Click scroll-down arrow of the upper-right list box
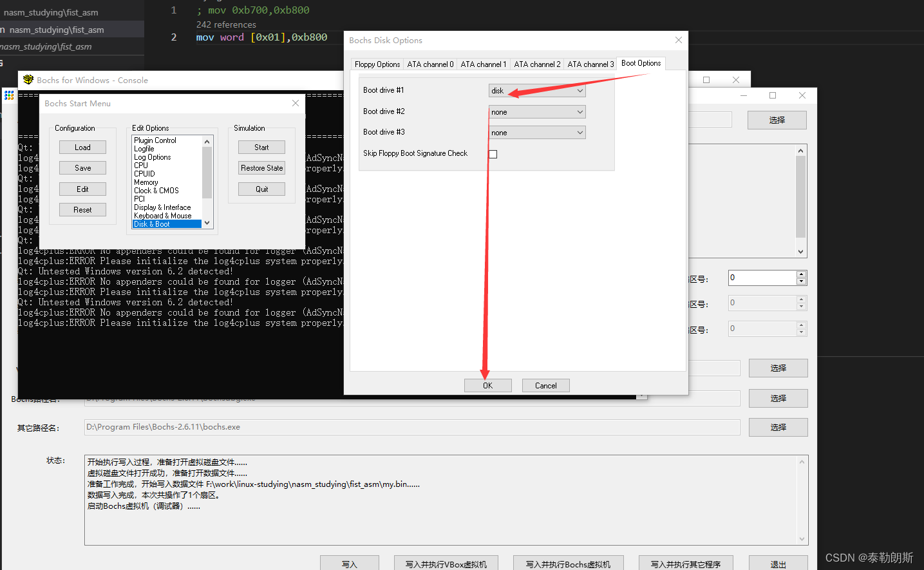 pos(801,252)
